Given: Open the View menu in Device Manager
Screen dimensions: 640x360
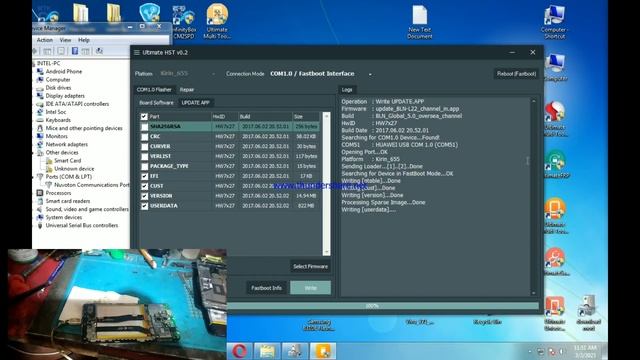Looking at the screenshot, I should coord(65,40).
